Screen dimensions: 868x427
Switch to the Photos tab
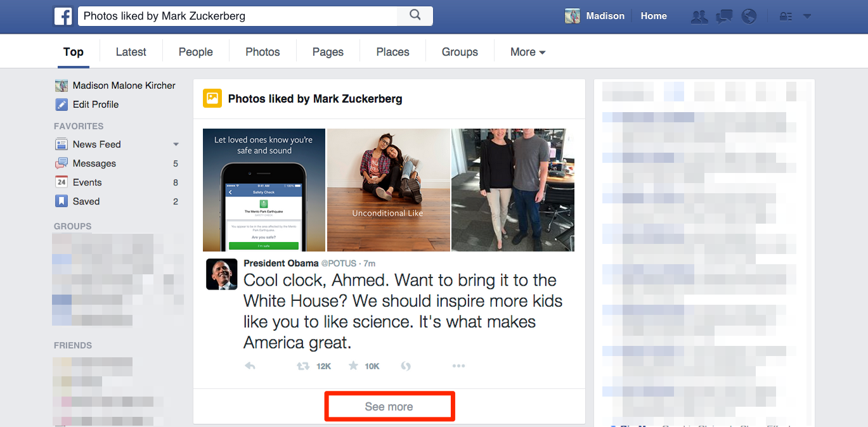(262, 51)
